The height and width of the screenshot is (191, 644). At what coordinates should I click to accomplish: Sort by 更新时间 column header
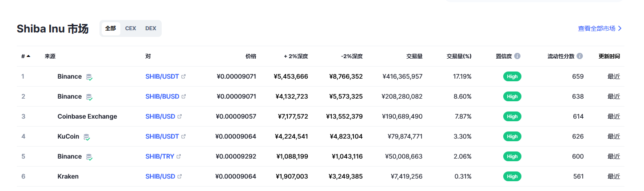click(x=609, y=56)
